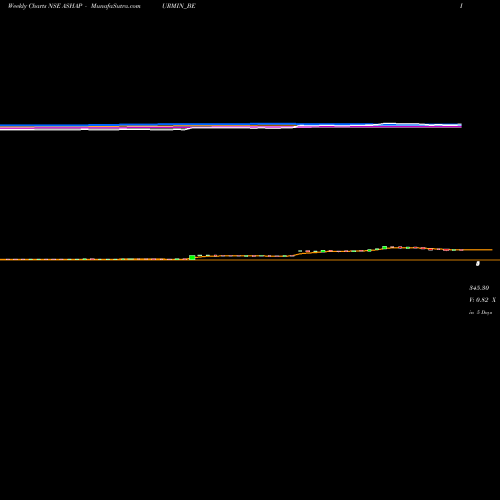Click the 'URMIN_BE' symbol text
The image size is (500, 500).
pos(179,6)
